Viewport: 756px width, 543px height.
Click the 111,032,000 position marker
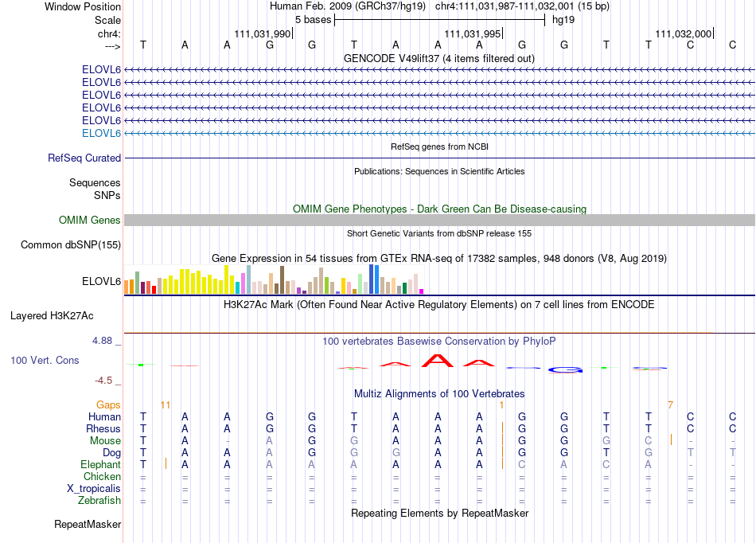click(684, 33)
